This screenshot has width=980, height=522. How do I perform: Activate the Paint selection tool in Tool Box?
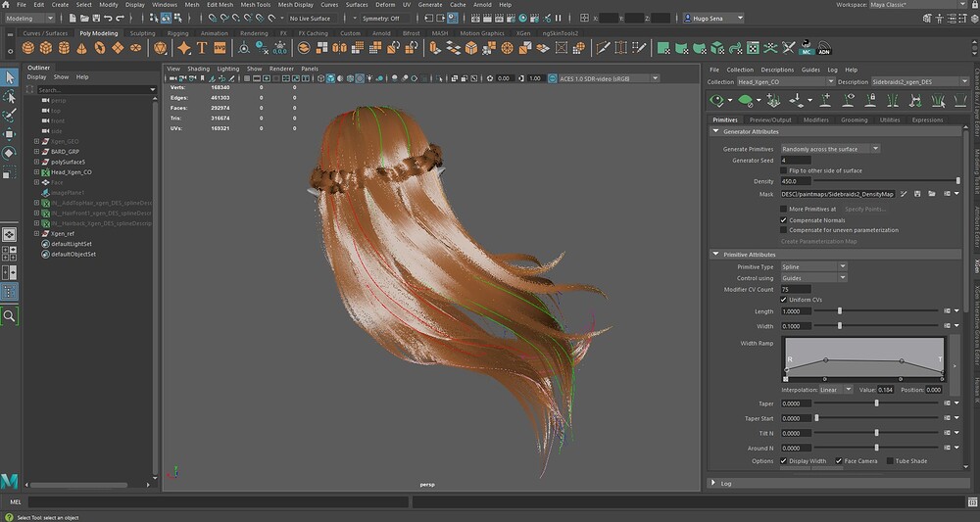(10, 115)
